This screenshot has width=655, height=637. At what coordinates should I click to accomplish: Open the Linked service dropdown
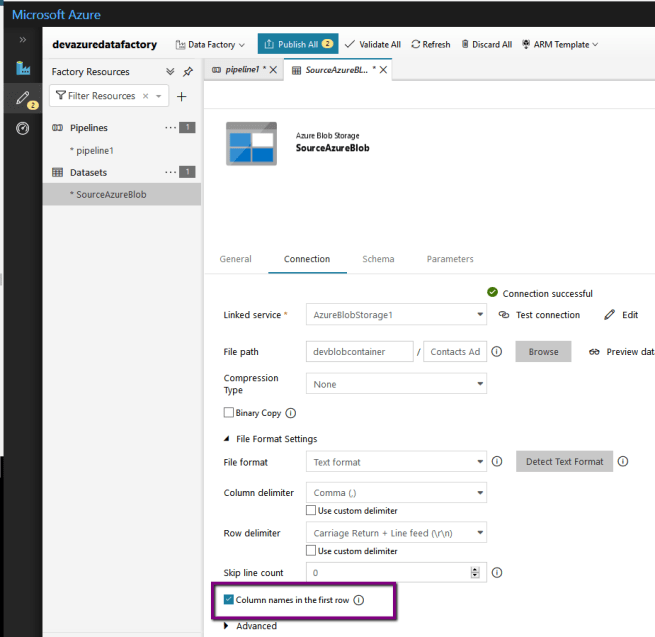tap(395, 315)
